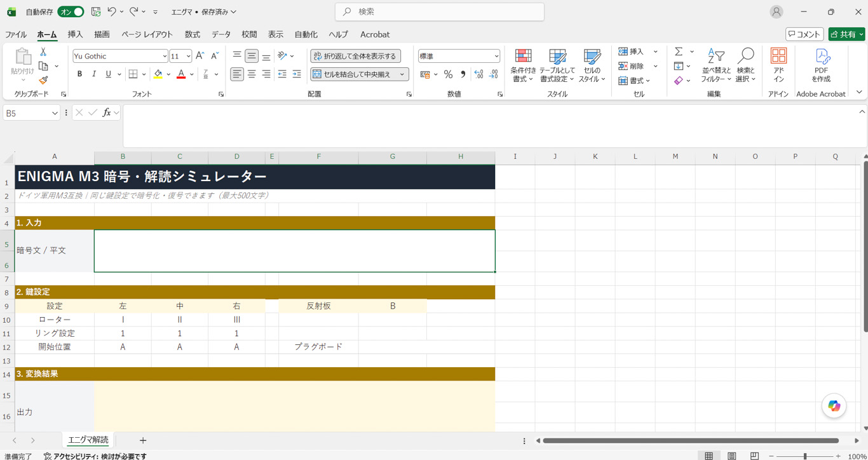This screenshot has width=868, height=460.
Task: Open the Copilot floating button
Action: tap(834, 407)
